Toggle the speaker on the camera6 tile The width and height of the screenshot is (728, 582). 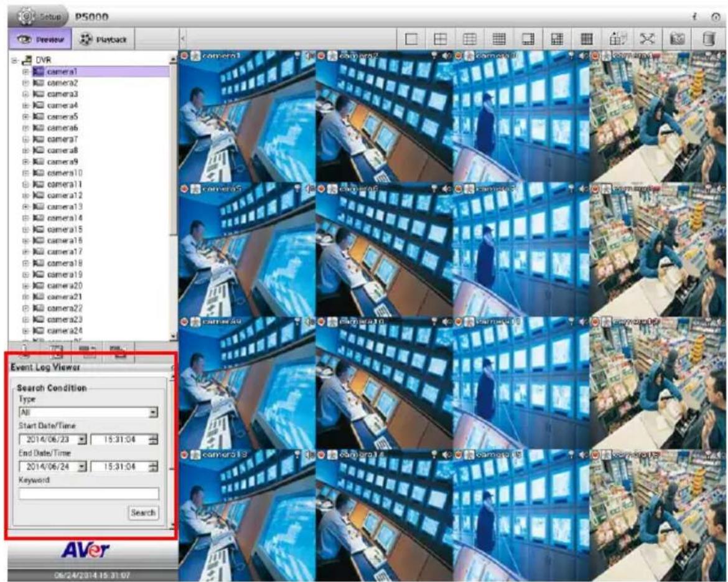447,189
